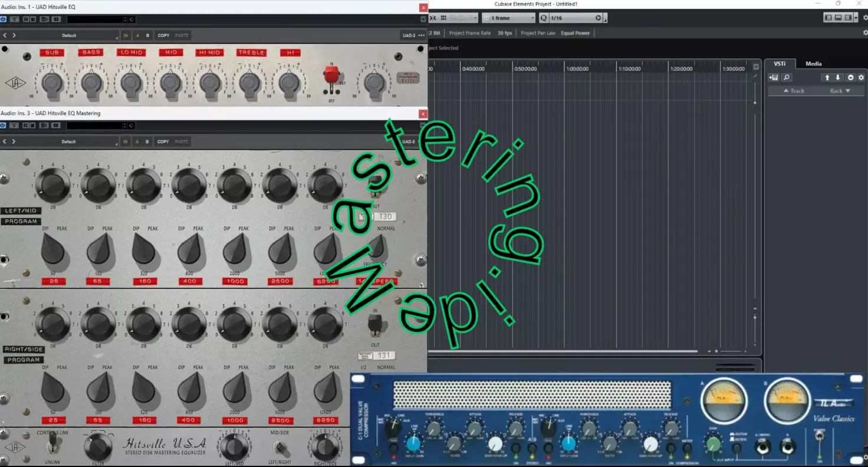Click the Snap on/off icon in Cubase toolbar
The image size is (868, 467).
[433, 18]
